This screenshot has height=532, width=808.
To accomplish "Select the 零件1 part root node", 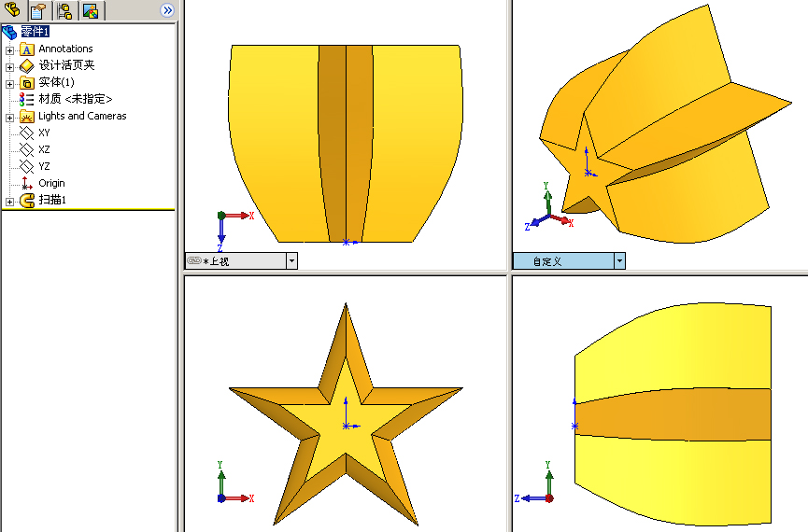I will point(35,32).
